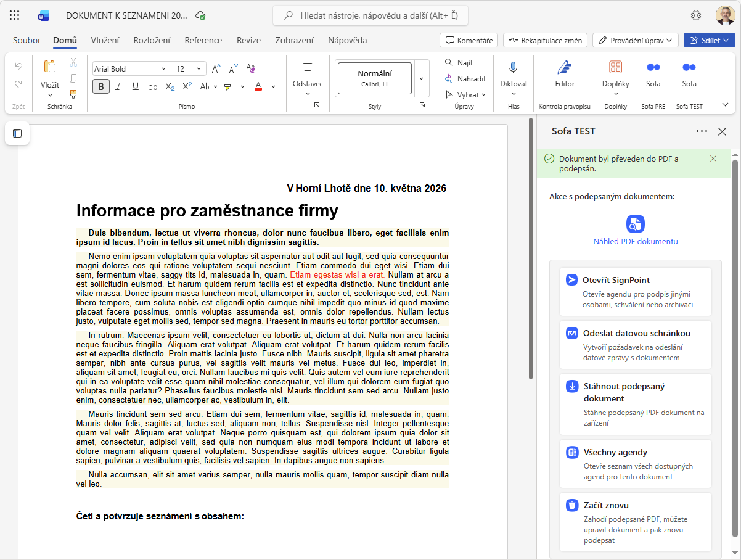
Task: Apply the red font color
Action: click(x=258, y=86)
